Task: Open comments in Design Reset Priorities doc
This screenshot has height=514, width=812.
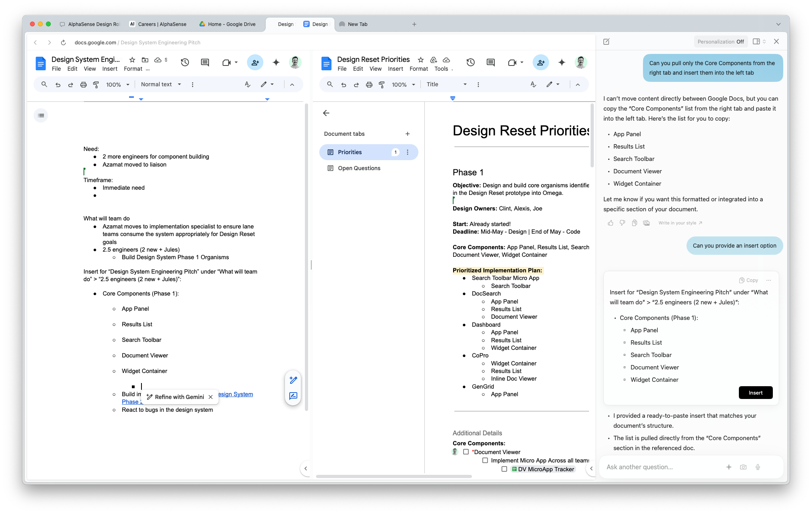Action: pos(491,62)
